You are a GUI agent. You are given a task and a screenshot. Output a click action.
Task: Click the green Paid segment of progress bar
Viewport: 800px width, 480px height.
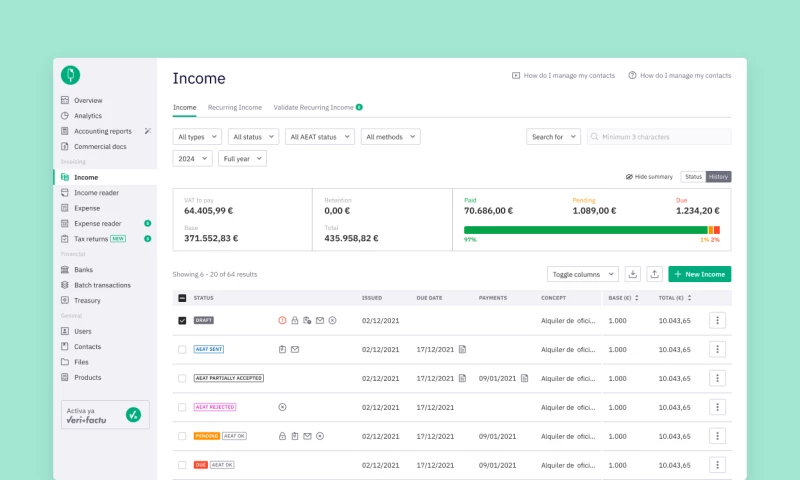click(586, 230)
